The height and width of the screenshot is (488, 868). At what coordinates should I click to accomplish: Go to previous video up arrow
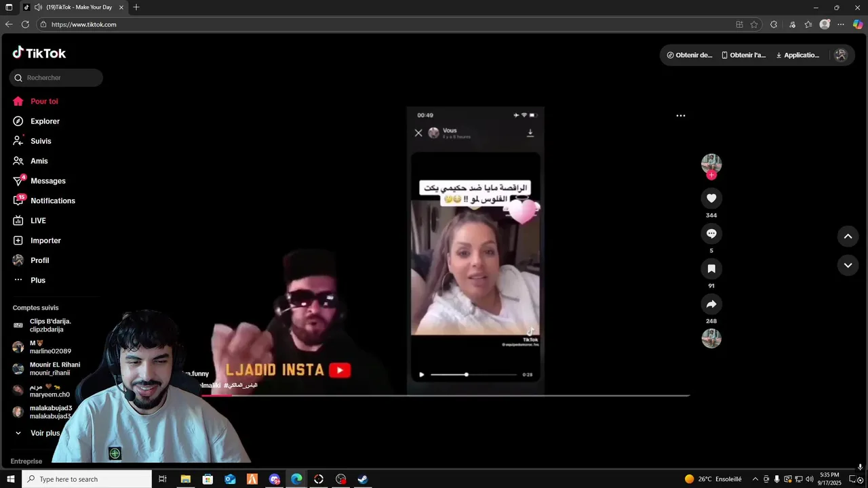coord(848,236)
